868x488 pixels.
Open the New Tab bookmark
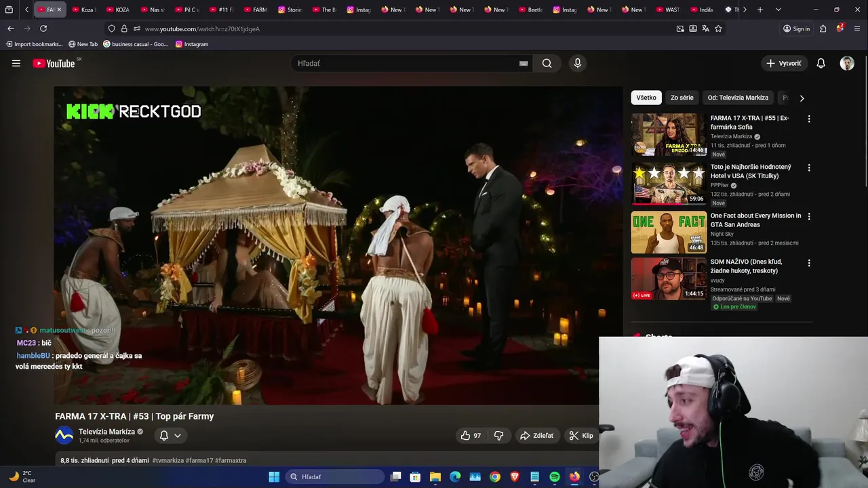pos(83,44)
